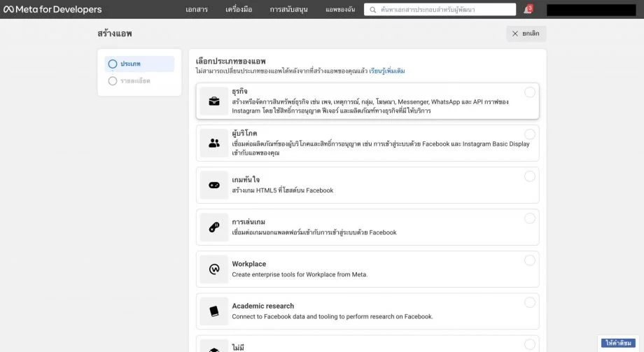Select the ผู้บริโภค radio button

click(x=530, y=134)
